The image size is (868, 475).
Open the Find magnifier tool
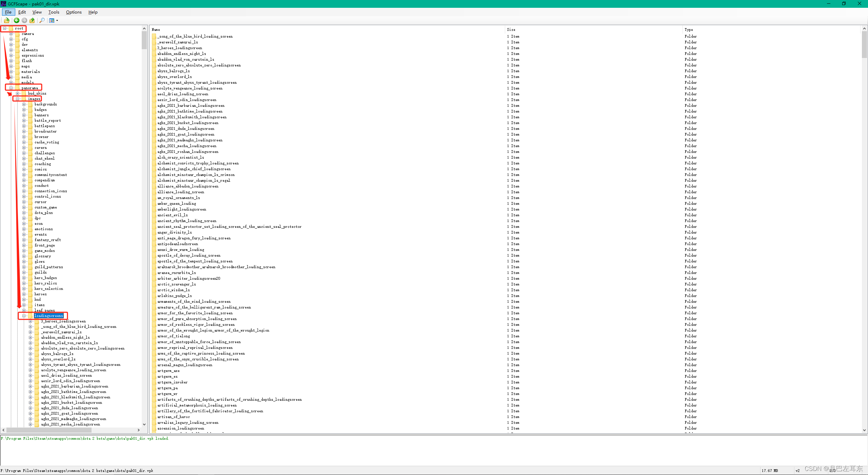coord(42,20)
